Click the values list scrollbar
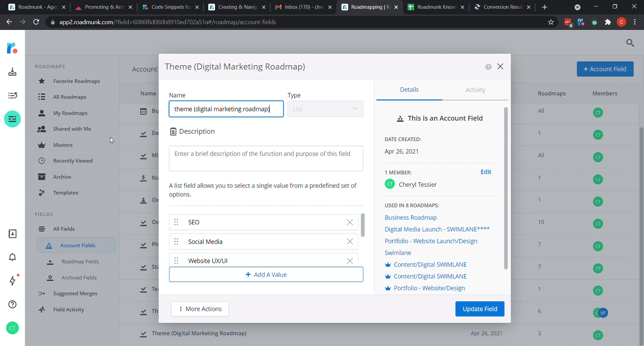This screenshot has height=346, width=644. tap(363, 225)
